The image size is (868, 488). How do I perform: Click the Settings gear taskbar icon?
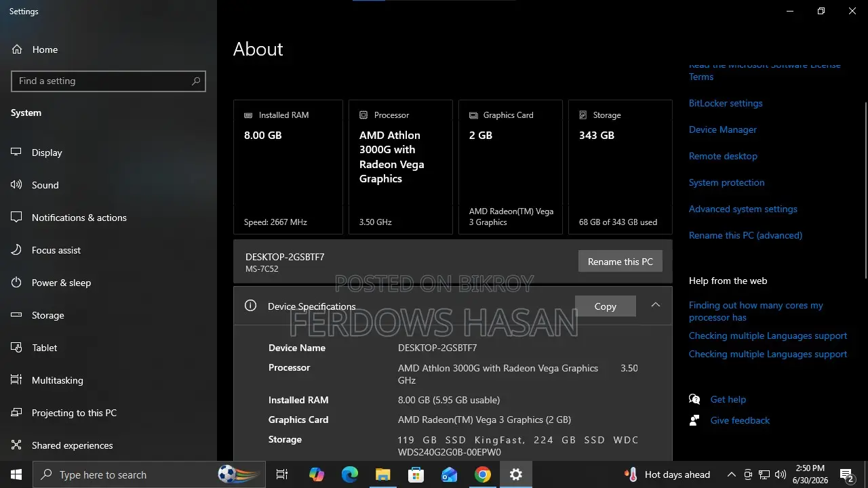(516, 474)
